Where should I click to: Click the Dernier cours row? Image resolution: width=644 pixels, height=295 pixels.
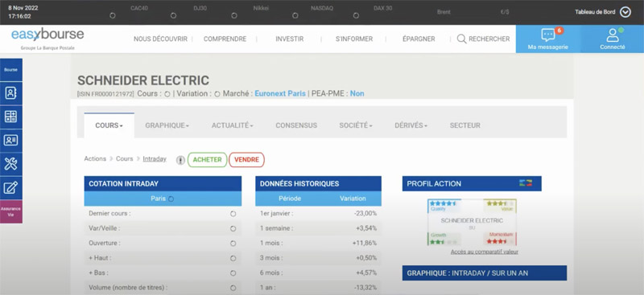[x=163, y=214]
